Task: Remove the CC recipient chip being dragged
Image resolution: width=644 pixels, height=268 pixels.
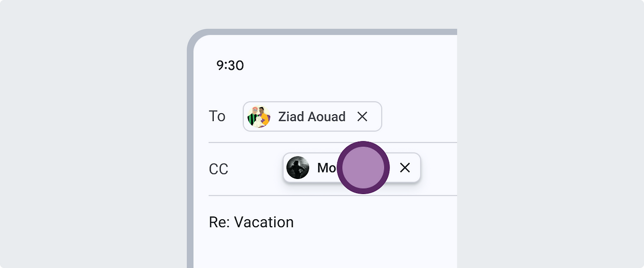Action: 405,168
